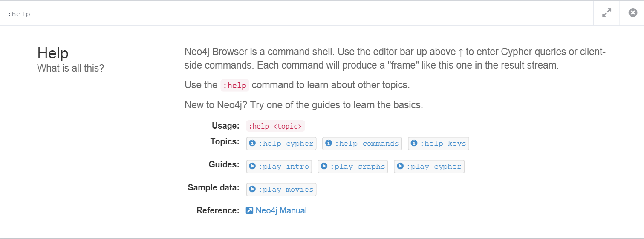Click the play icon beside :play movies
The height and width of the screenshot is (239, 644).
coord(252,190)
